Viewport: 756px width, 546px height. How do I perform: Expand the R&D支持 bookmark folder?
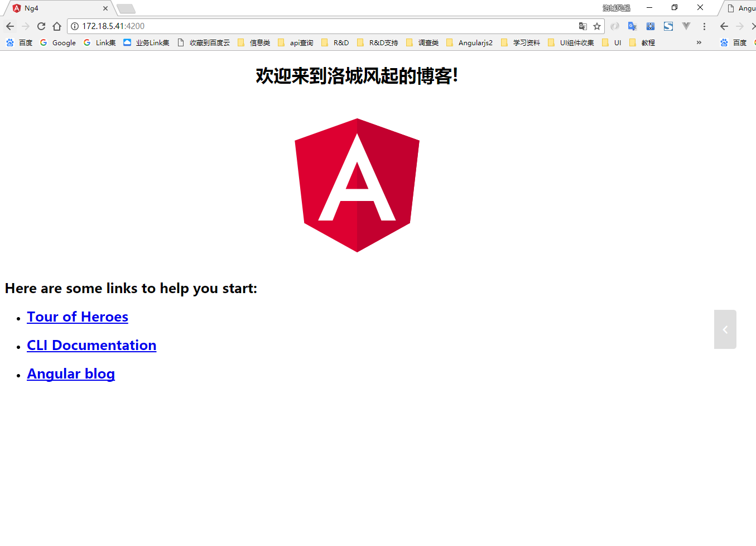[378, 42]
